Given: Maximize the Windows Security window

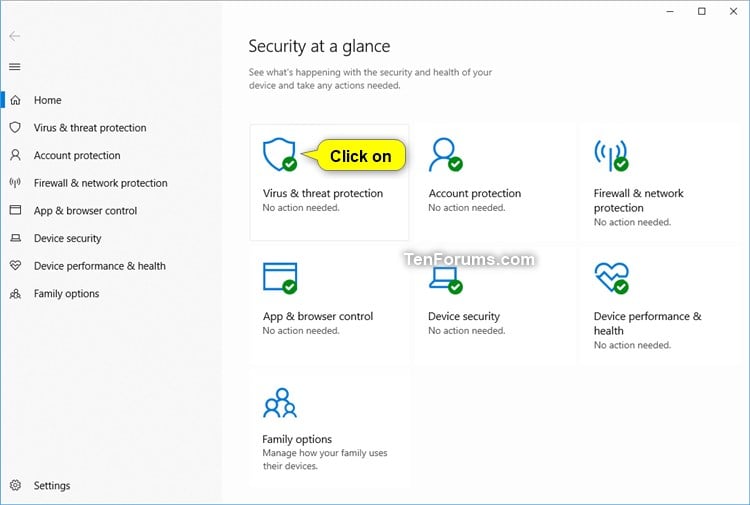Looking at the screenshot, I should (702, 11).
